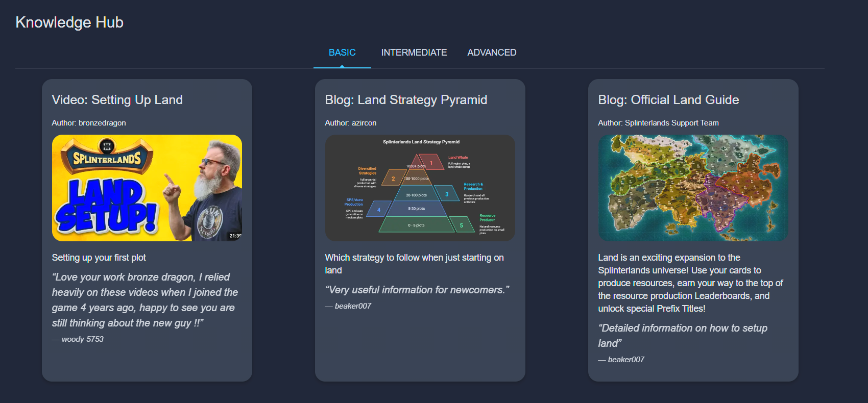868x403 pixels.
Task: Click the 'Knowledge Hub' heading
Action: click(x=69, y=22)
